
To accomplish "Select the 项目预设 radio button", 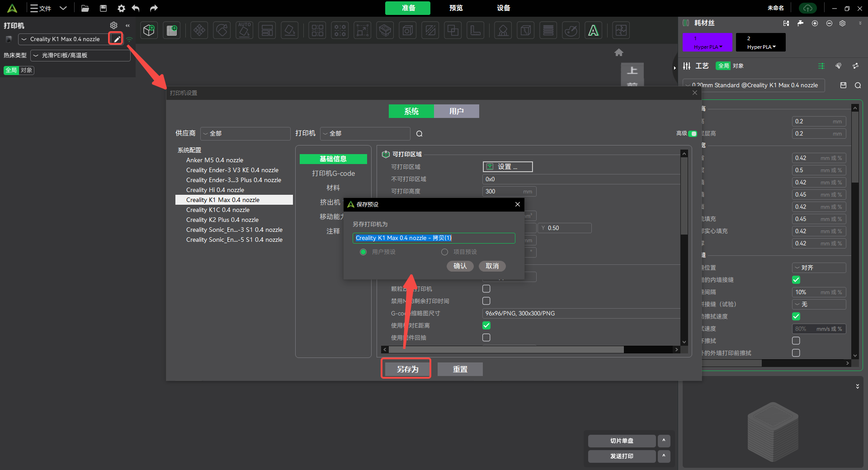I will (444, 252).
